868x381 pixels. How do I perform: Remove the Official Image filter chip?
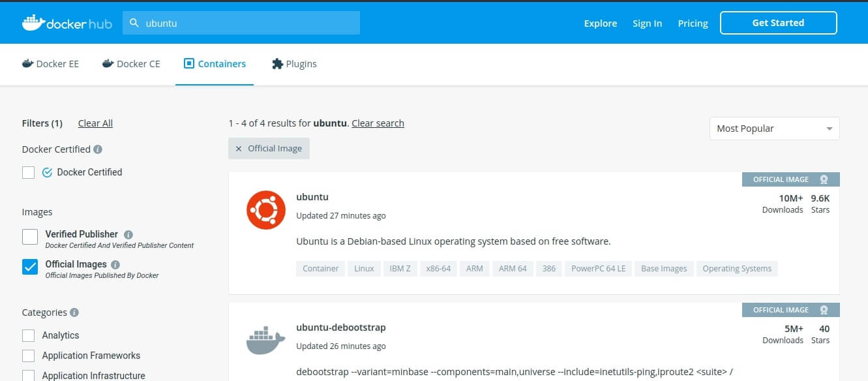click(x=239, y=149)
